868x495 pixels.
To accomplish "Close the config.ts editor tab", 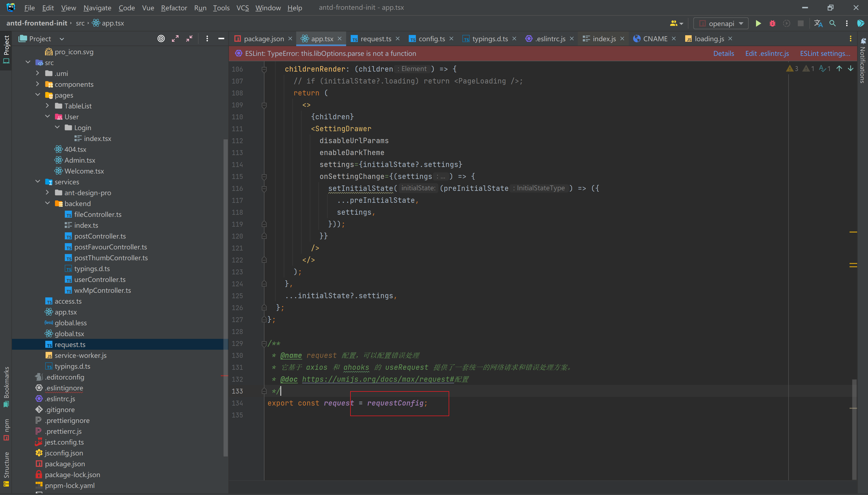I will coord(451,39).
